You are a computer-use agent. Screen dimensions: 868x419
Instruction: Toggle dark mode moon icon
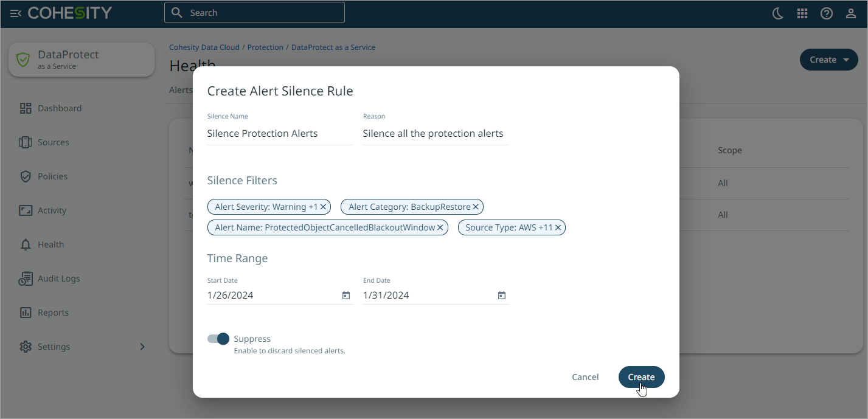click(777, 13)
